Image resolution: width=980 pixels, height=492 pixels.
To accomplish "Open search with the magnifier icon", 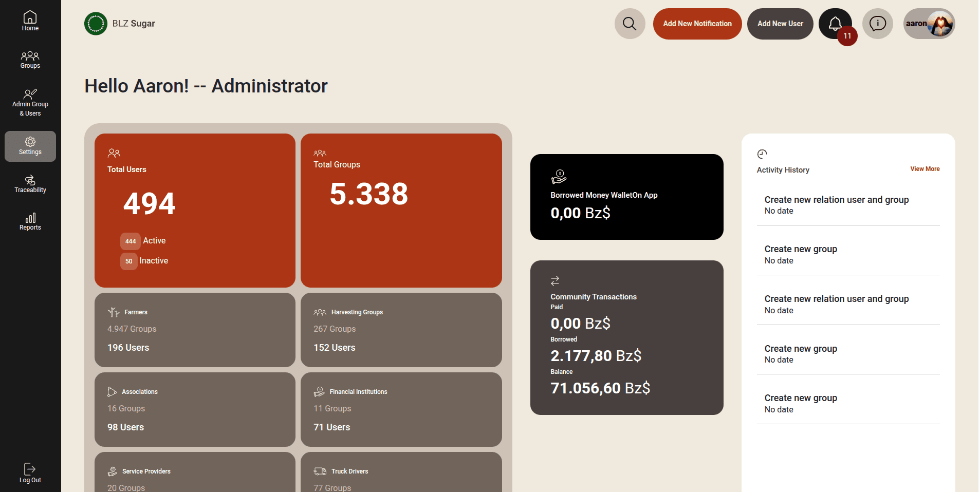I will pyautogui.click(x=630, y=24).
